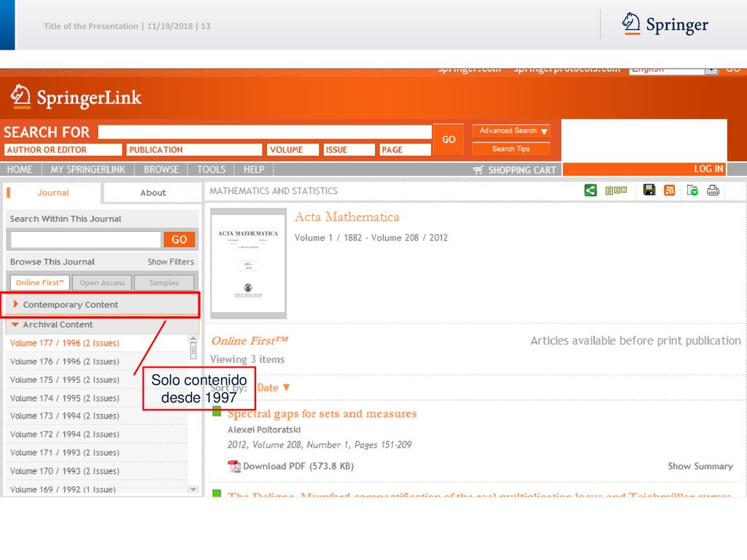Select Volume 169 / 1992 (1 Issue)
747x560 pixels.
point(63,489)
